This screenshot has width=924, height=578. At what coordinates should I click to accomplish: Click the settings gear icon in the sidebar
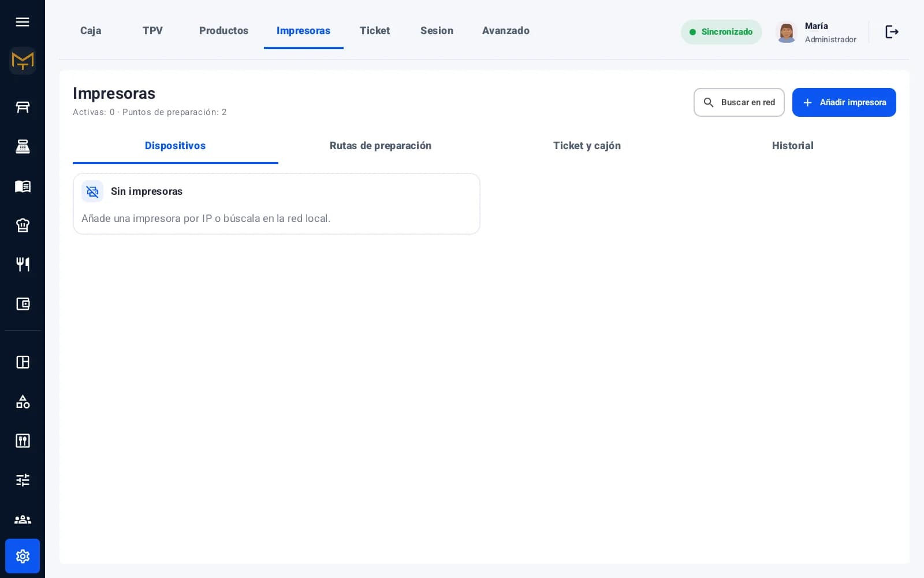23,556
